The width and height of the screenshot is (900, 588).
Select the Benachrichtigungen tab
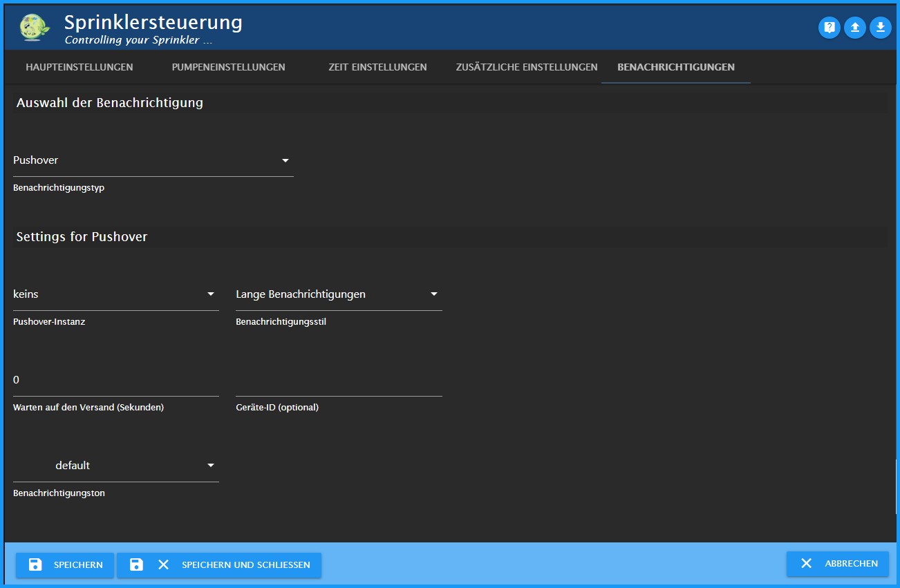click(676, 67)
